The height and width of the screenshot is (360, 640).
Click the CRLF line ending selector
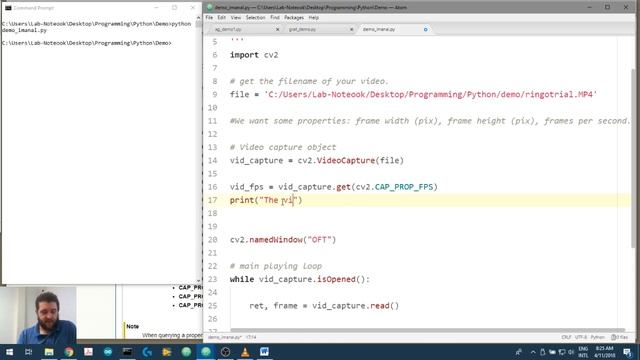pos(566,337)
